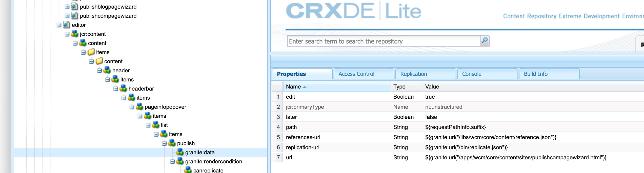The height and width of the screenshot is (173, 644).
Task: Open the Access Control tab
Action: tap(364, 74)
